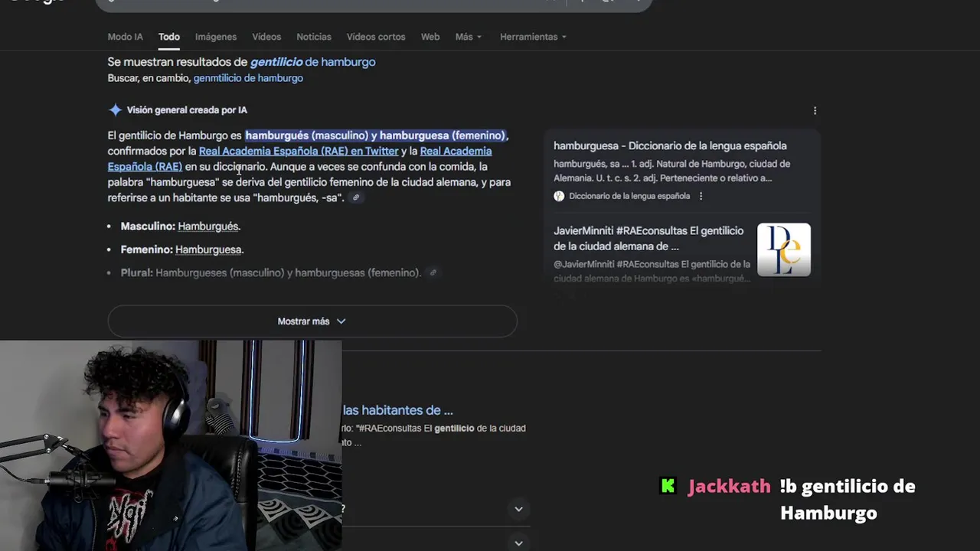Switch to Imágenes tab
Viewport: 980px width, 551px height.
[x=216, y=37]
